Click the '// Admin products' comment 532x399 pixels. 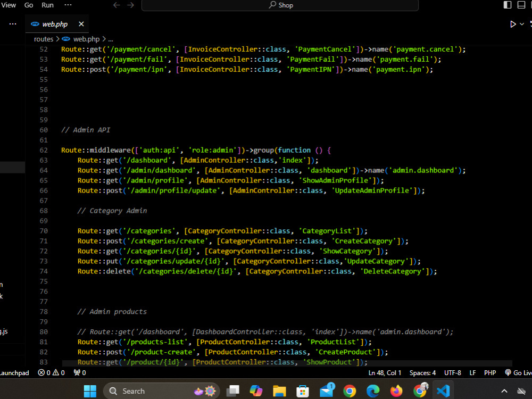click(x=112, y=312)
